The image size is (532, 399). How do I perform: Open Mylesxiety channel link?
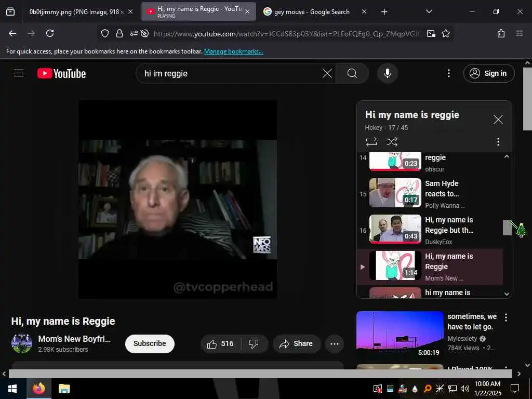pos(462,339)
